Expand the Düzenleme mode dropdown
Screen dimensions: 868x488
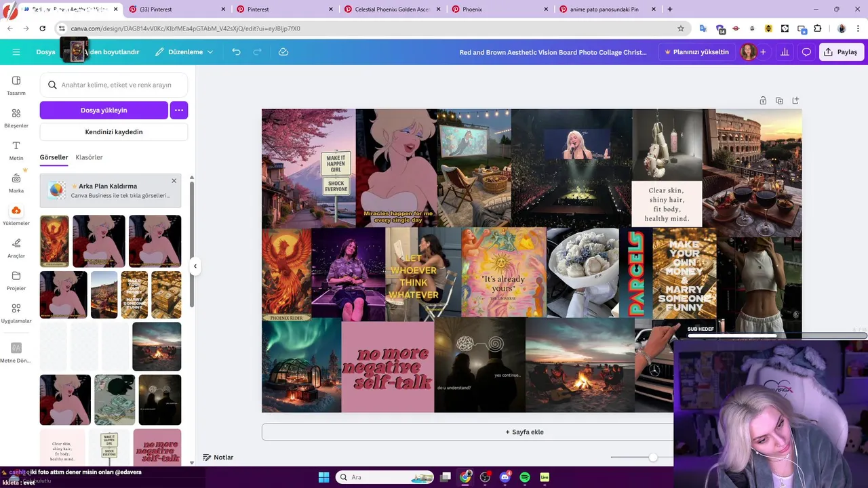tap(184, 52)
